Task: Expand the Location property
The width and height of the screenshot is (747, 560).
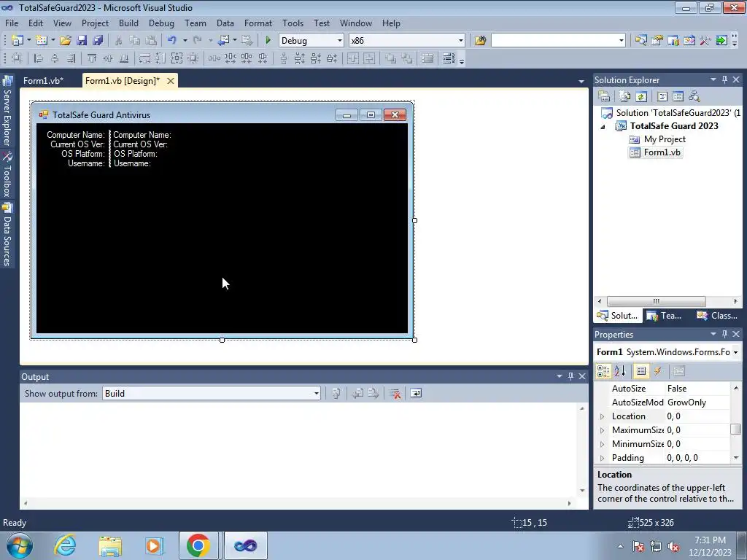Action: point(602,416)
